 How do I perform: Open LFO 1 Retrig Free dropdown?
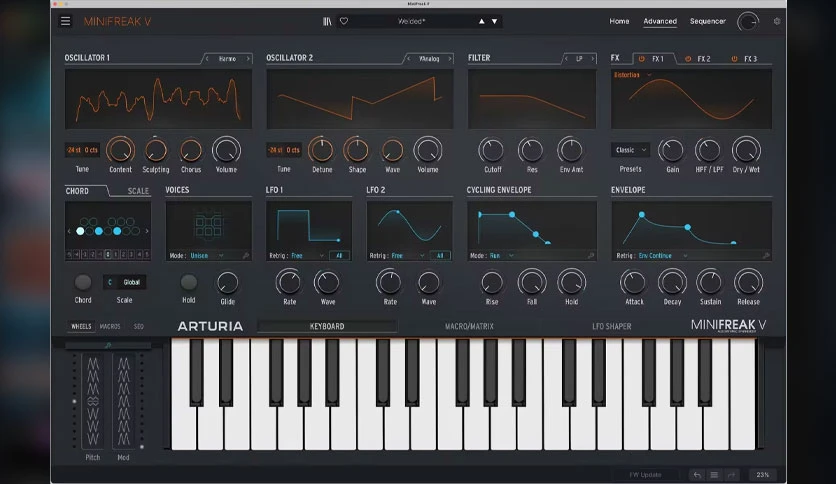(x=307, y=256)
